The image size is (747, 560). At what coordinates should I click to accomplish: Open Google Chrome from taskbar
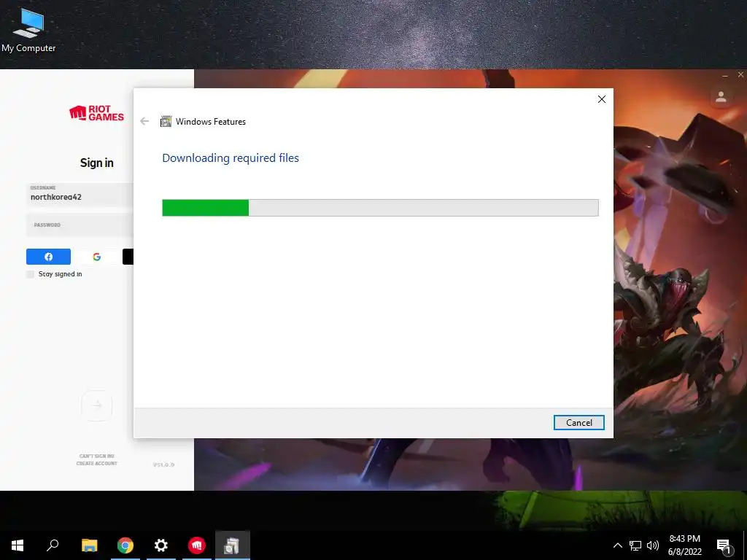point(125,545)
